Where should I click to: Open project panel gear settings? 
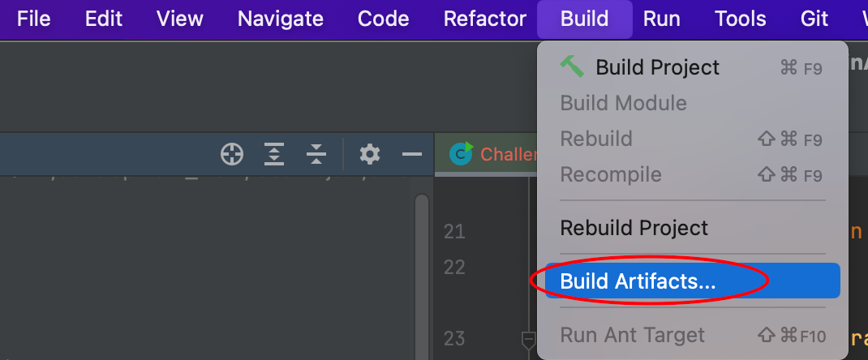click(x=370, y=154)
